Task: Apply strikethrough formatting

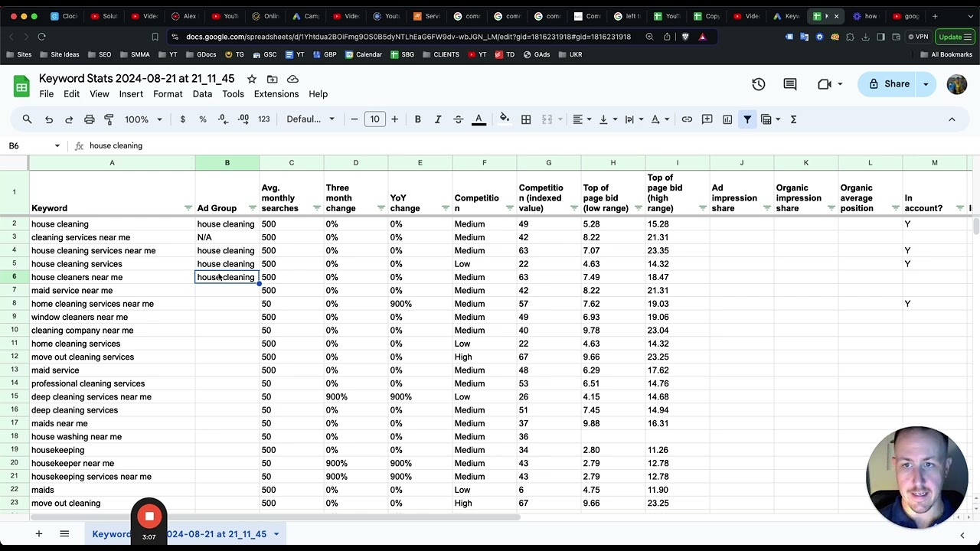Action: [x=458, y=119]
